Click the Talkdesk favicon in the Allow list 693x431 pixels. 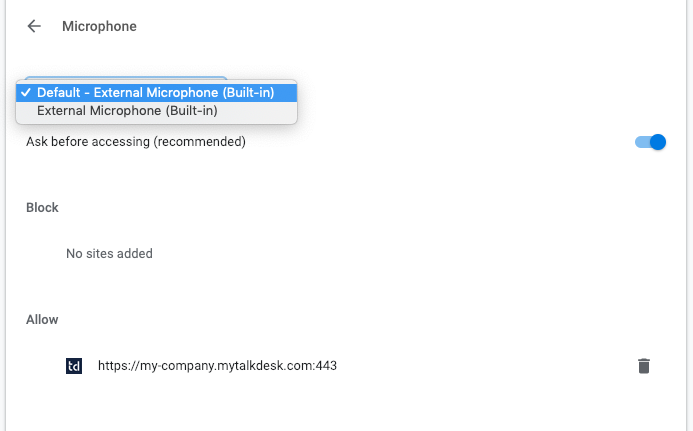coord(74,366)
